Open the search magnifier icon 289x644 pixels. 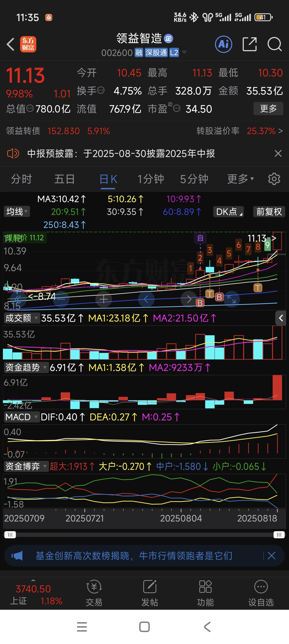pos(275,44)
